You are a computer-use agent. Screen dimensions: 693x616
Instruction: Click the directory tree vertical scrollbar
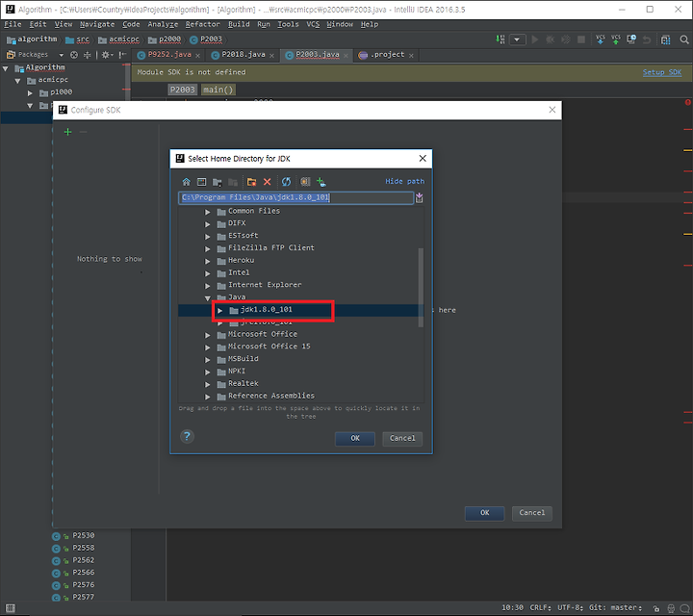click(x=421, y=287)
